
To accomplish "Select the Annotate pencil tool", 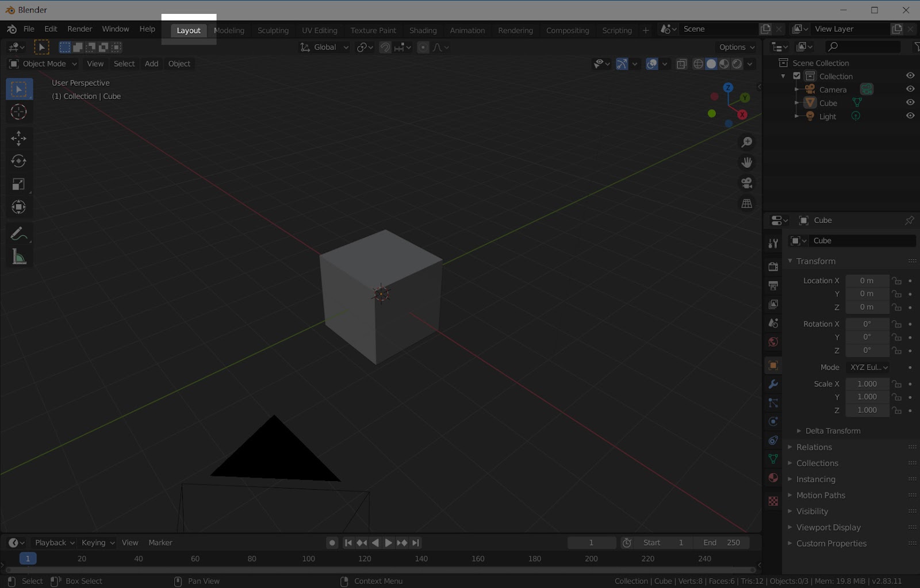I will [x=18, y=234].
